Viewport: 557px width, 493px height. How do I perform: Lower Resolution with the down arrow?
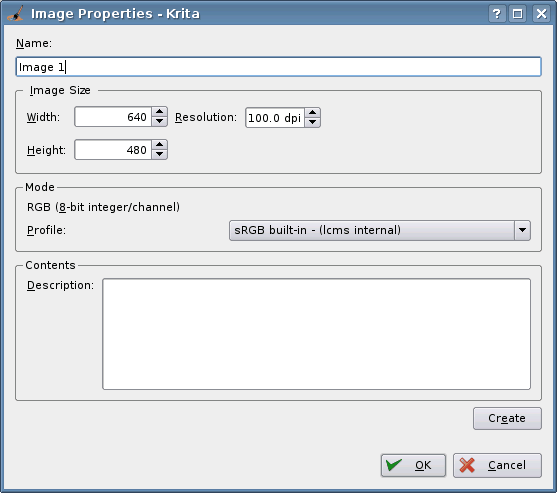click(x=312, y=122)
